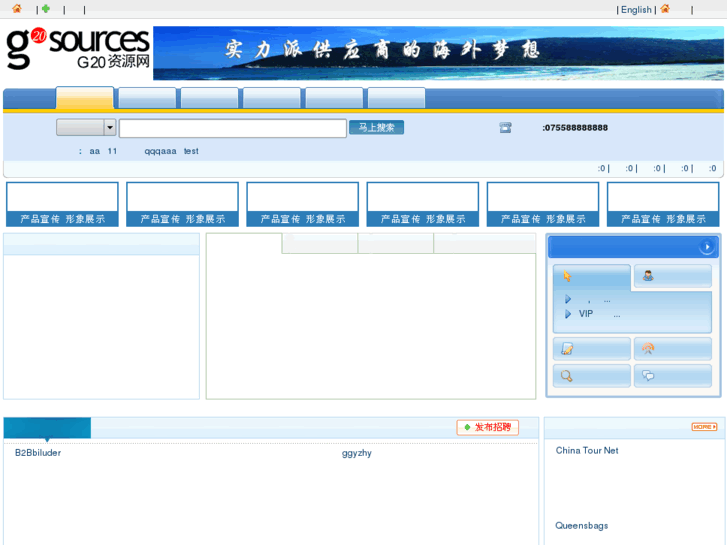Open the B2Bbiluder link
This screenshot has height=545, width=727.
[x=38, y=453]
